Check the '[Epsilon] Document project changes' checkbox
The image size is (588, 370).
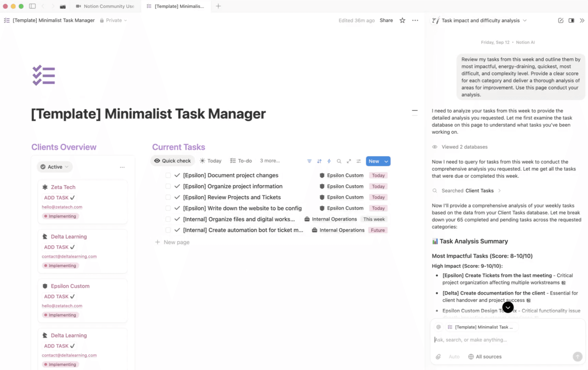tap(168, 175)
